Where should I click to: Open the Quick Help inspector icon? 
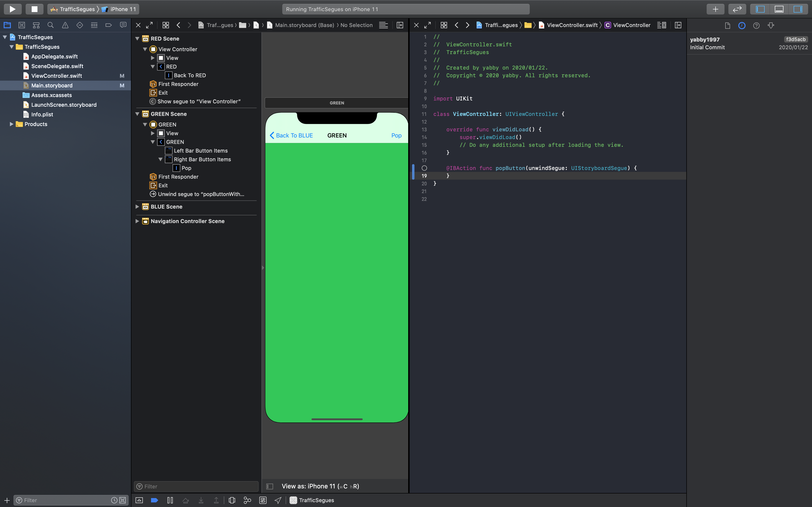[756, 26]
